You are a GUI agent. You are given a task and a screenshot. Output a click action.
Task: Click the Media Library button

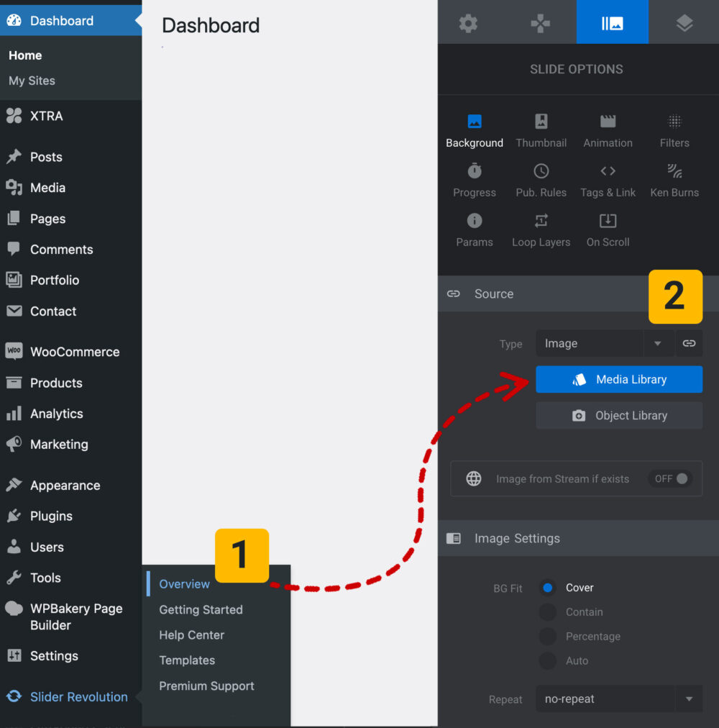click(619, 379)
